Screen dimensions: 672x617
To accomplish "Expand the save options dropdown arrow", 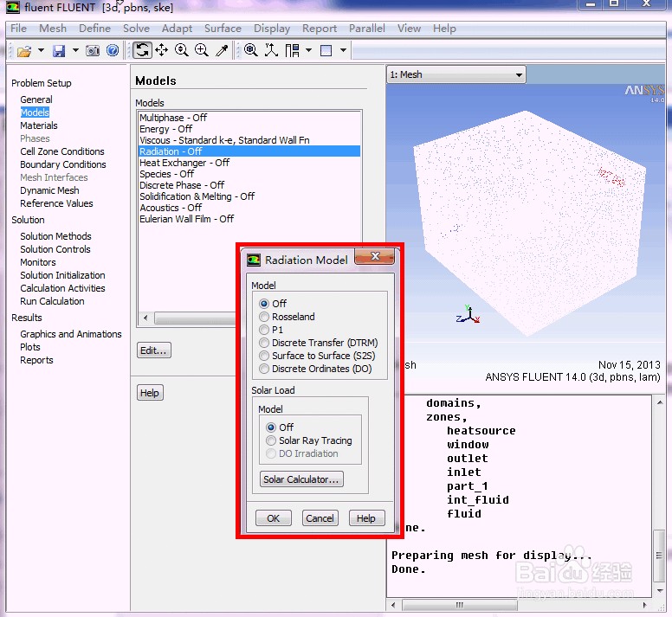I will (x=75, y=50).
